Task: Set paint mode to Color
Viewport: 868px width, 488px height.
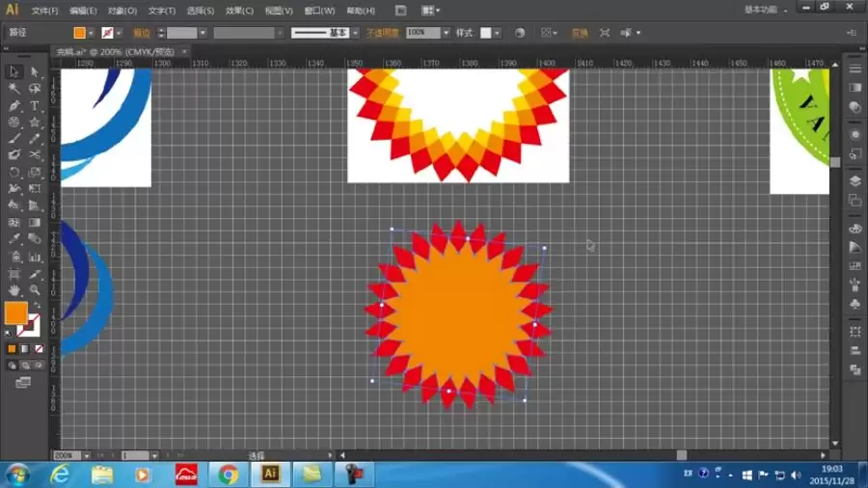Action: click(x=12, y=348)
